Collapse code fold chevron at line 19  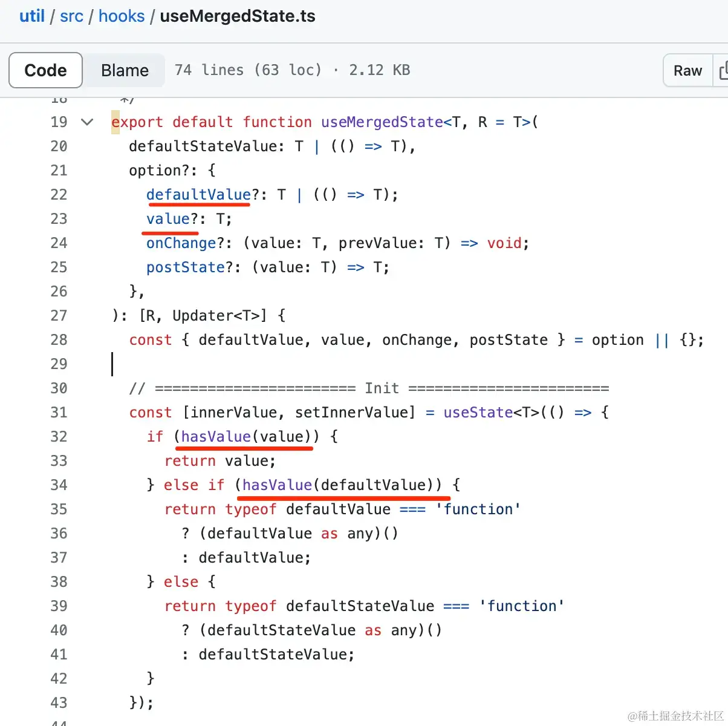pyautogui.click(x=87, y=122)
